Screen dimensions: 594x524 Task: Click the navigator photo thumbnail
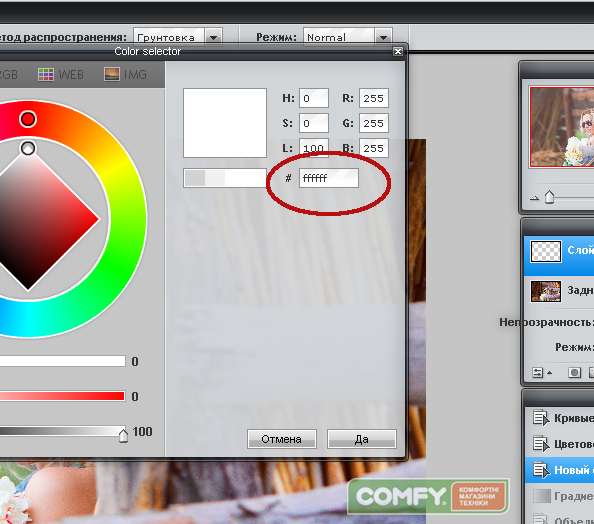click(x=562, y=127)
